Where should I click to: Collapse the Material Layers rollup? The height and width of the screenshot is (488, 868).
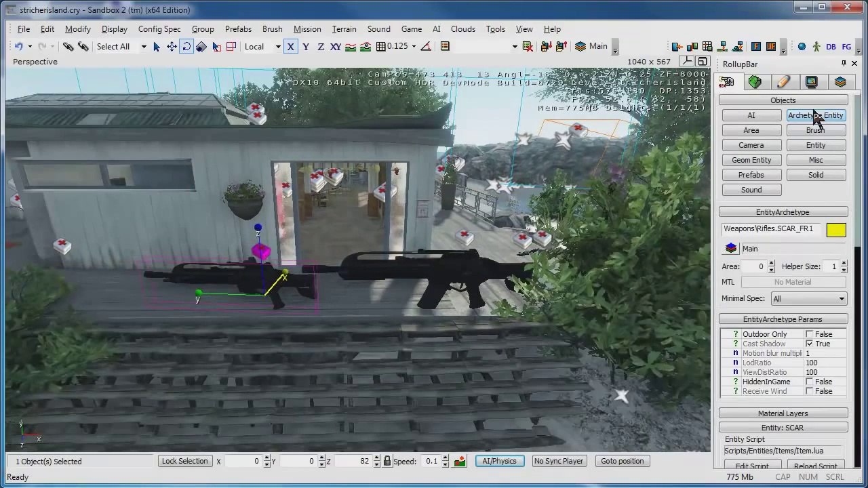(783, 413)
